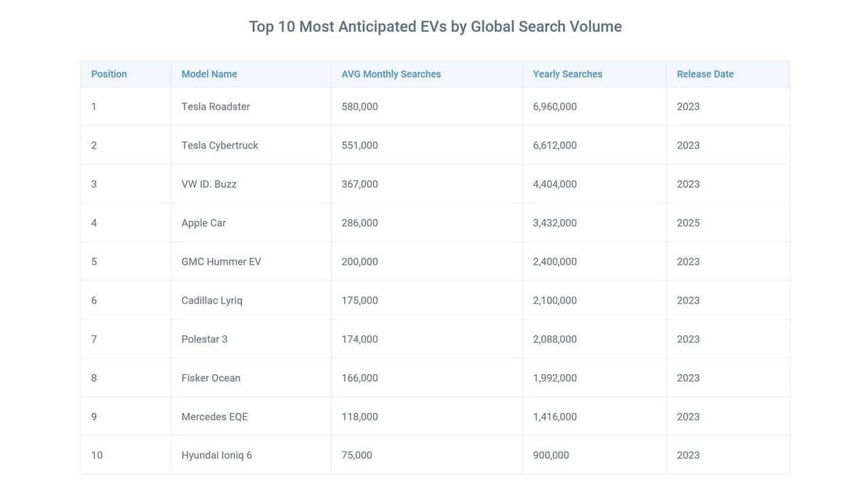Click the Fisker Ocean entry
This screenshot has width=868, height=488.
(211, 378)
